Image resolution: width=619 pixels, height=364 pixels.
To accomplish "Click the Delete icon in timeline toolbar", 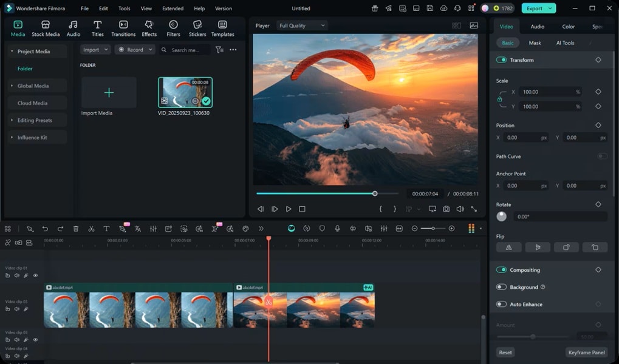I will click(75, 229).
